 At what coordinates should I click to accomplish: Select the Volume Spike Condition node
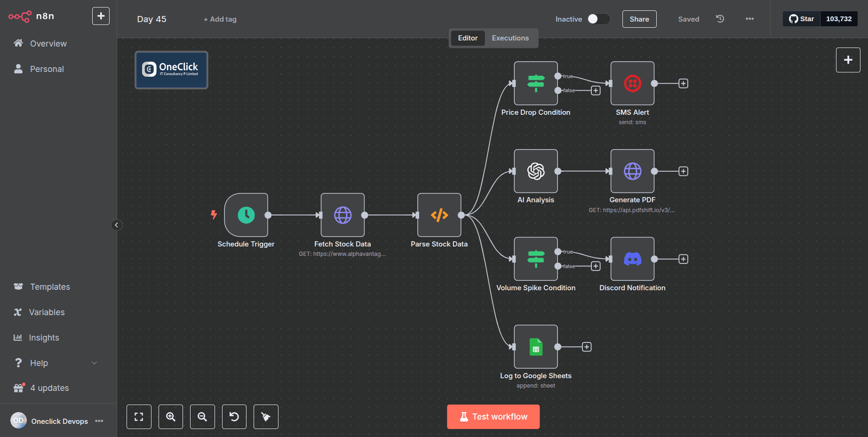coord(536,259)
